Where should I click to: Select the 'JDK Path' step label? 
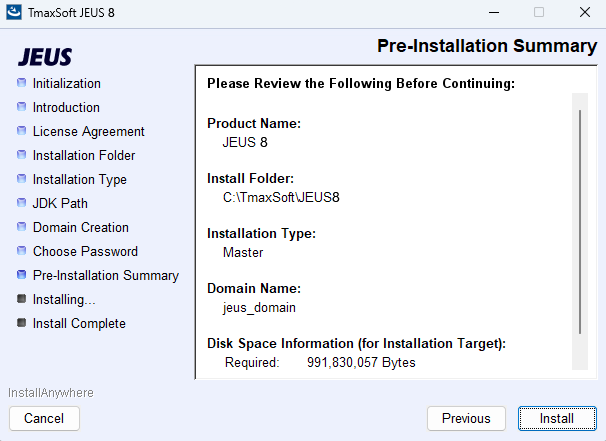point(60,203)
